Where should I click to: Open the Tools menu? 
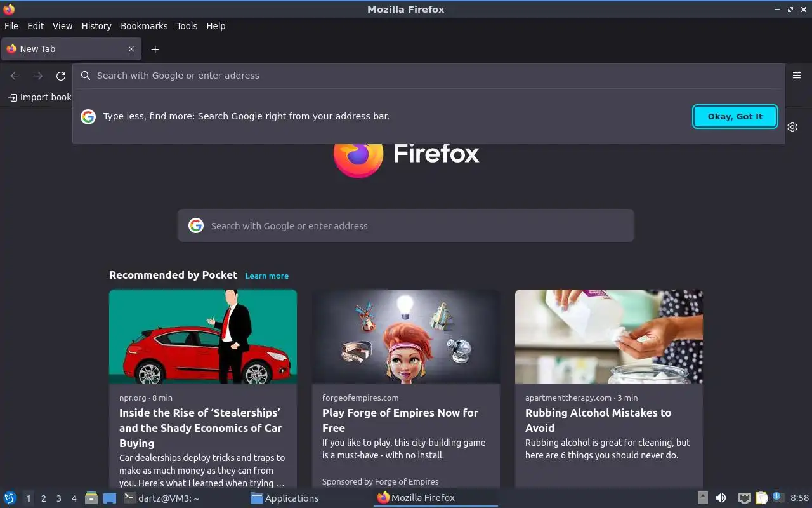[x=187, y=26]
